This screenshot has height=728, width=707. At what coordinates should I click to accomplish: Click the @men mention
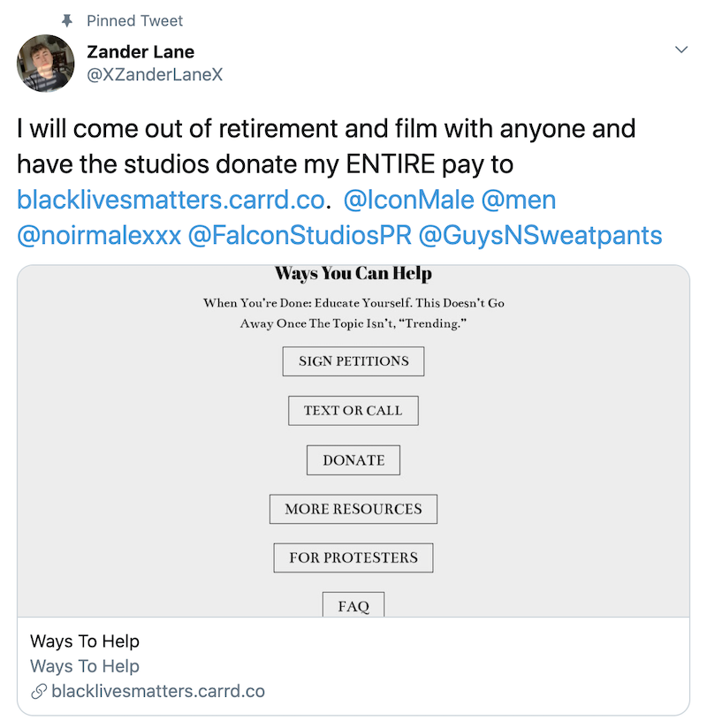point(518,200)
